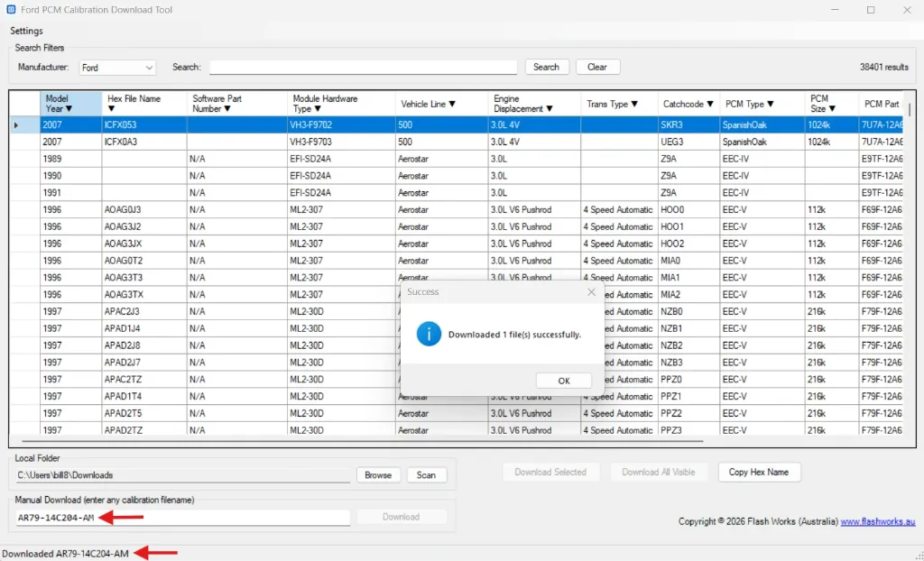Close the Success dialog with X
This screenshot has height=561, width=924.
[x=591, y=292]
